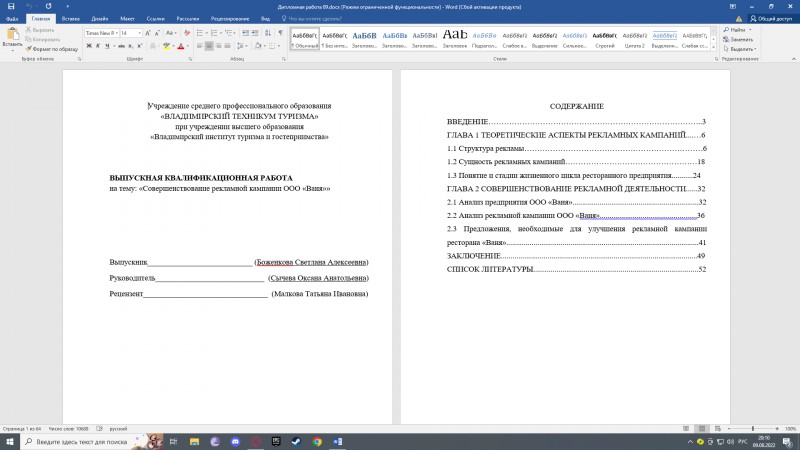This screenshot has width=800, height=450.
Task: Decrease font size with the shrink font icon
Action: click(x=157, y=33)
